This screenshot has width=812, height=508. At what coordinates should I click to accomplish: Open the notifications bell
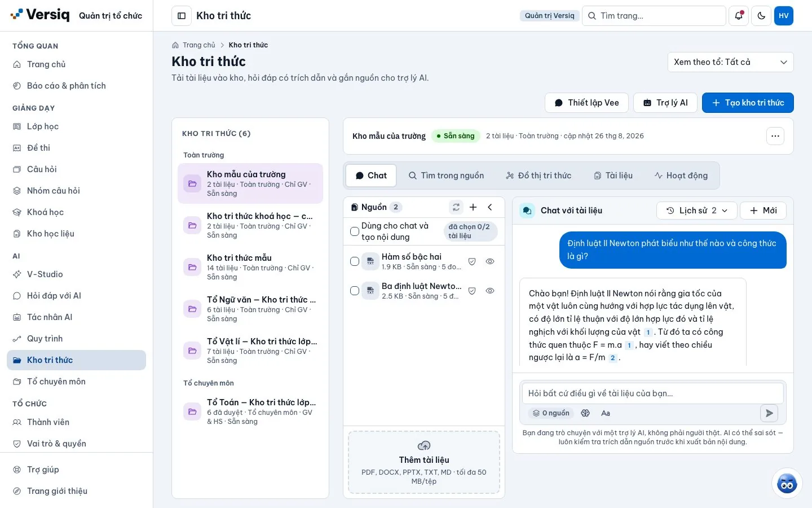point(739,16)
